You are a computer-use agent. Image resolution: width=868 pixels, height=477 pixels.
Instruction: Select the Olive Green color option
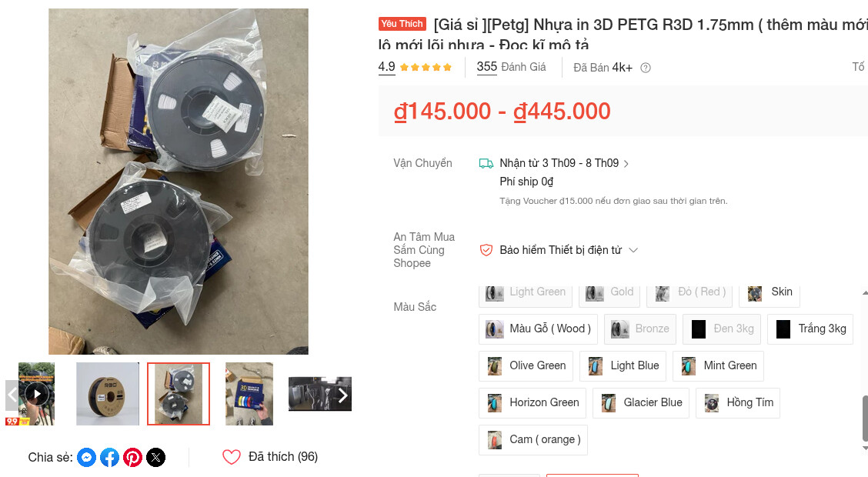click(526, 365)
